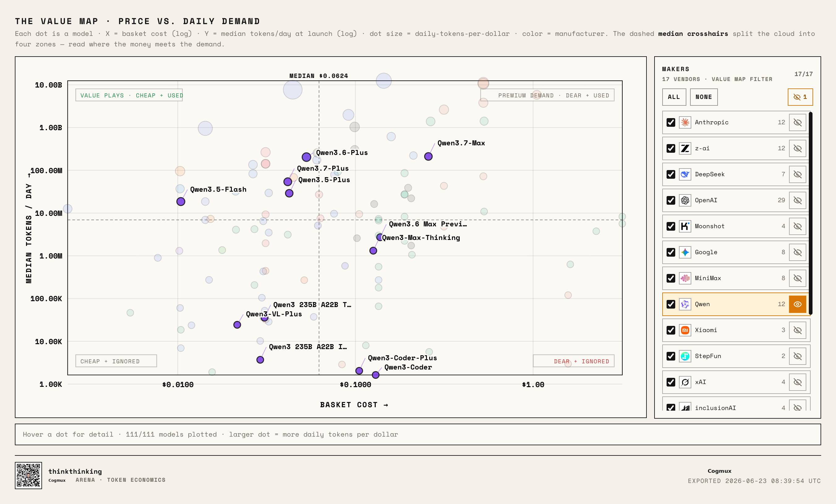Clear the highlight filter showing 1
The height and width of the screenshot is (504, 836).
click(800, 97)
